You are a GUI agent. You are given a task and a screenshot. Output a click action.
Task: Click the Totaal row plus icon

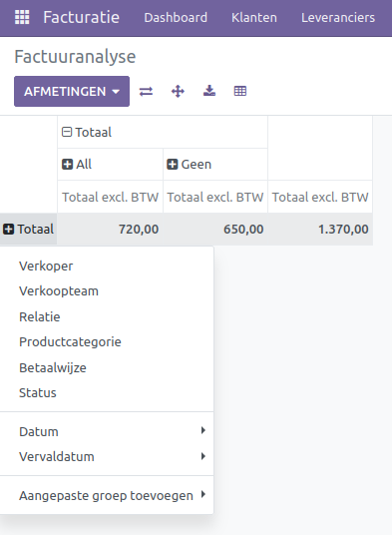9,229
